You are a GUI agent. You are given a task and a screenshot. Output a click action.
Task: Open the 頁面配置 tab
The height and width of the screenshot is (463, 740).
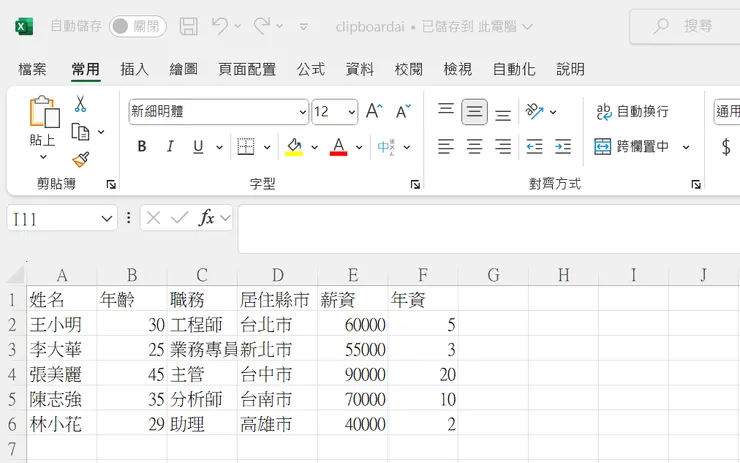pos(247,69)
